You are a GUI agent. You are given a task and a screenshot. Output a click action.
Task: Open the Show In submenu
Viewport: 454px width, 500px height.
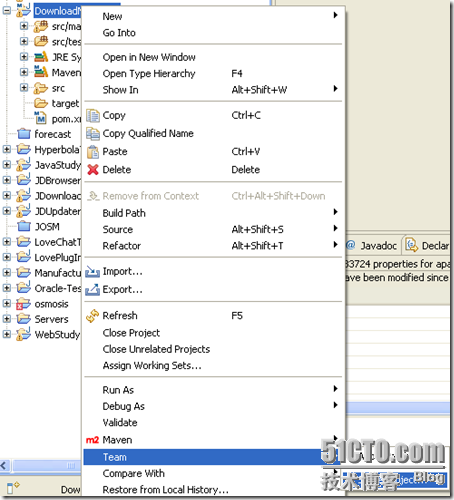tap(213, 90)
